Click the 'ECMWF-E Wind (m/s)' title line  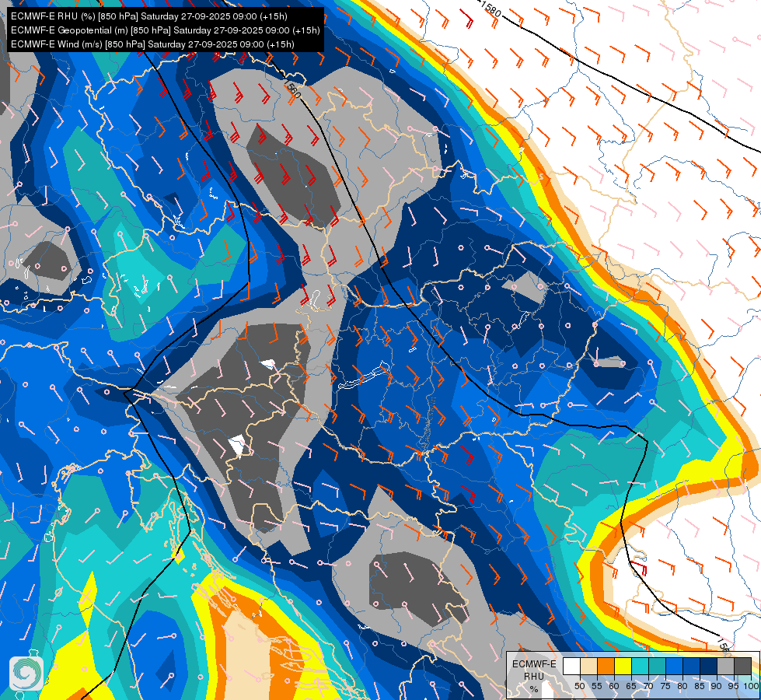tap(152, 44)
